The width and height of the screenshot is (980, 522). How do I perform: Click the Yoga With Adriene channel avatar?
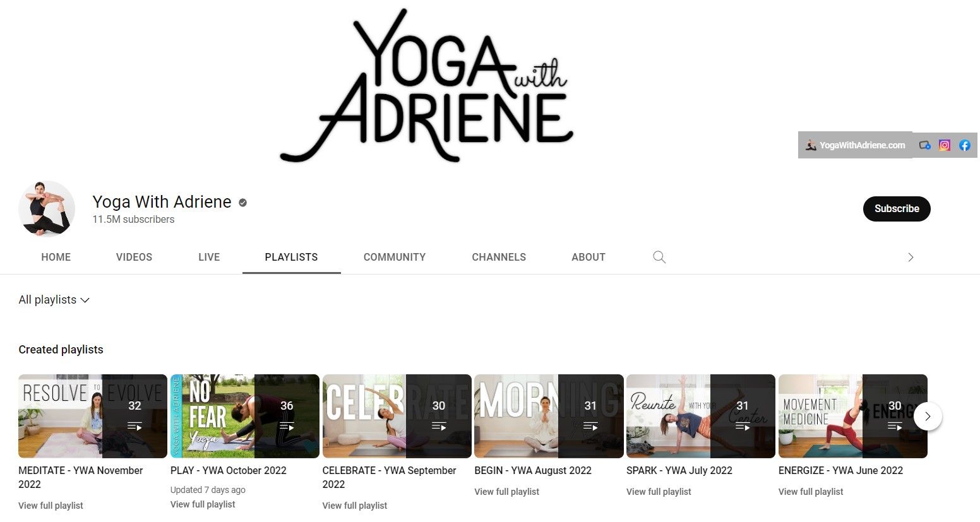[47, 209]
